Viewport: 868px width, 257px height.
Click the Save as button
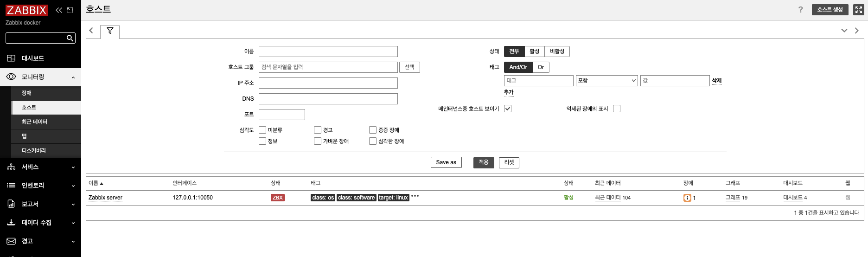point(446,162)
